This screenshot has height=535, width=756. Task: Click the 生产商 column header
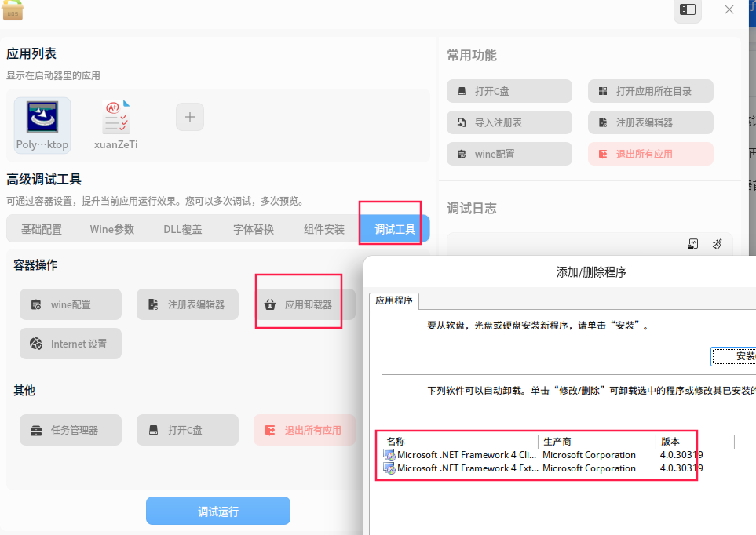(x=597, y=442)
